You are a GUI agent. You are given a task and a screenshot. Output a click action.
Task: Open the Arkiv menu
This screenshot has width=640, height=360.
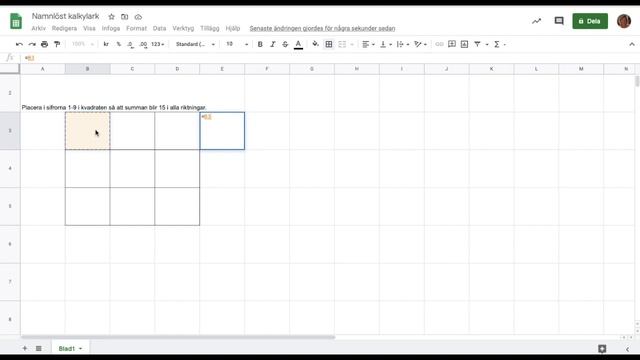tap(38, 28)
